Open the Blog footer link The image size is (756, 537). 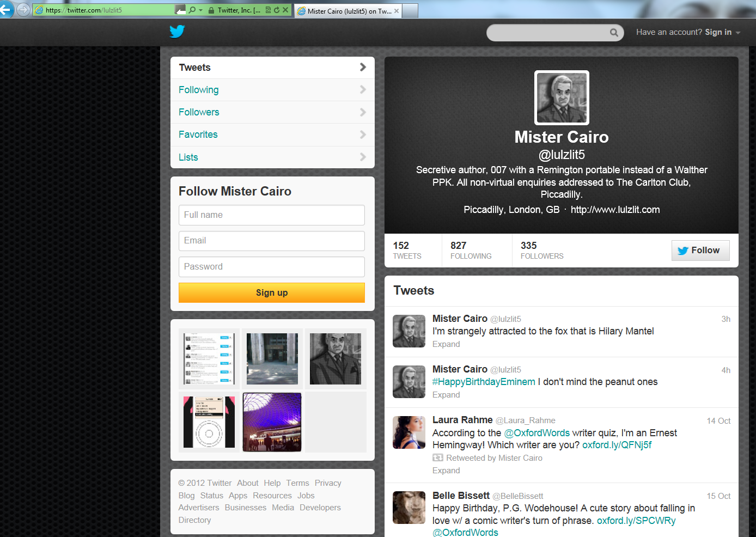186,496
